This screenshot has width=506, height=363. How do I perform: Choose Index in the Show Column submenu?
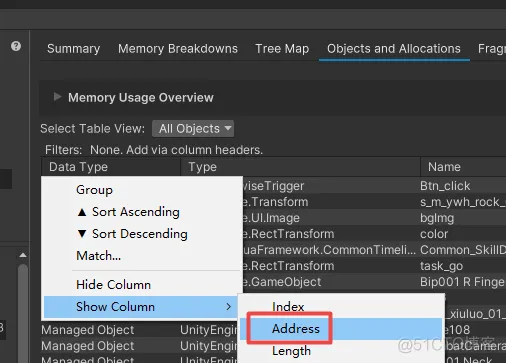point(341,307)
